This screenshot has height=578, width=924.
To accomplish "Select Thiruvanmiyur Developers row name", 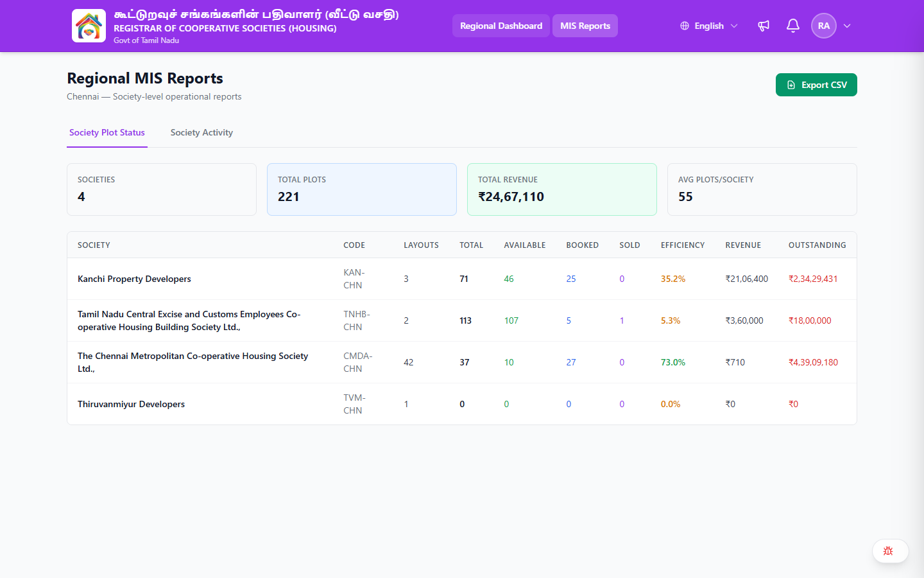I will pyautogui.click(x=131, y=404).
